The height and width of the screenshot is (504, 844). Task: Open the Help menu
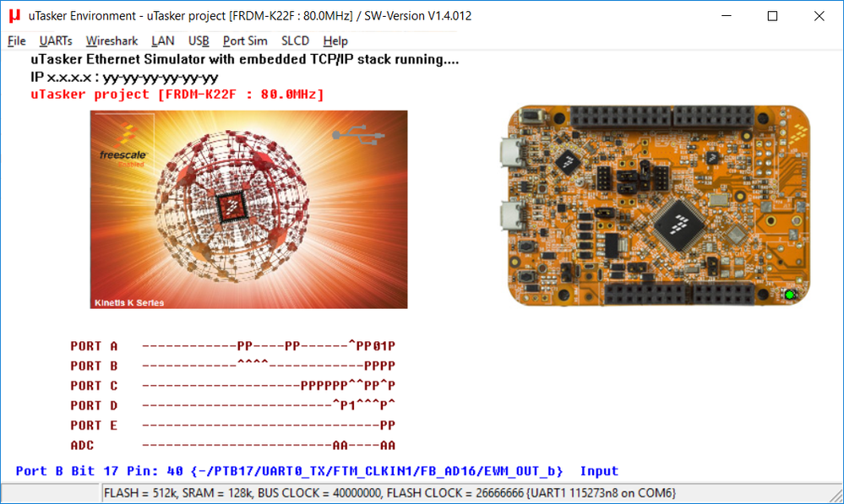[335, 41]
